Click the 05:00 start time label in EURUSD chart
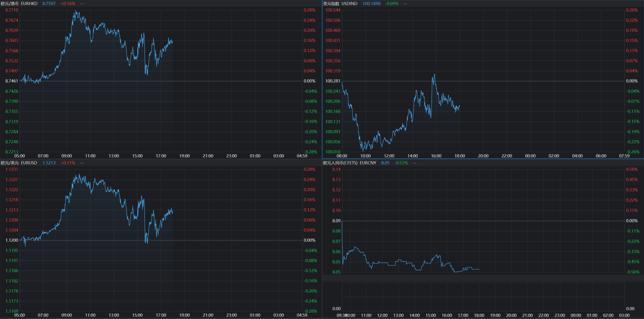 tap(19, 315)
